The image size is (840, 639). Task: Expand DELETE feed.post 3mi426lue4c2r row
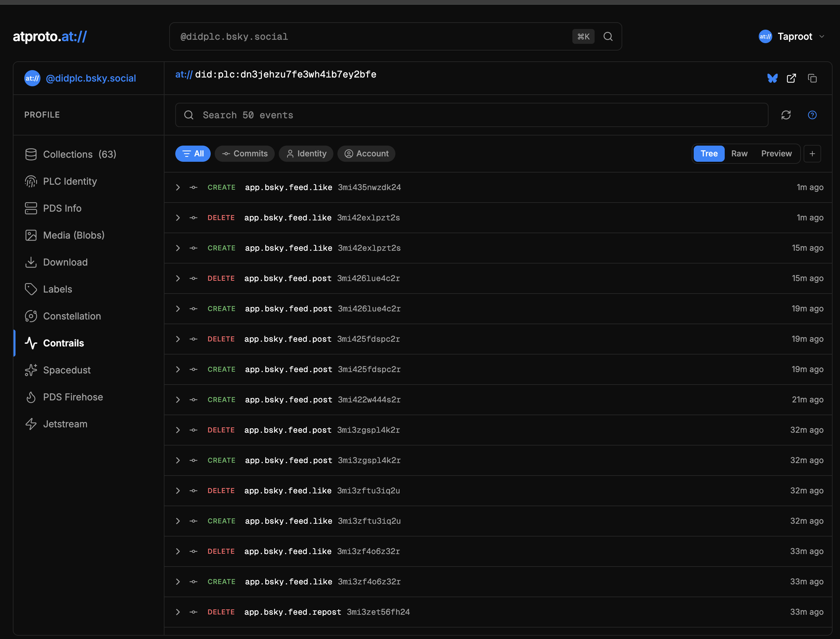point(178,278)
